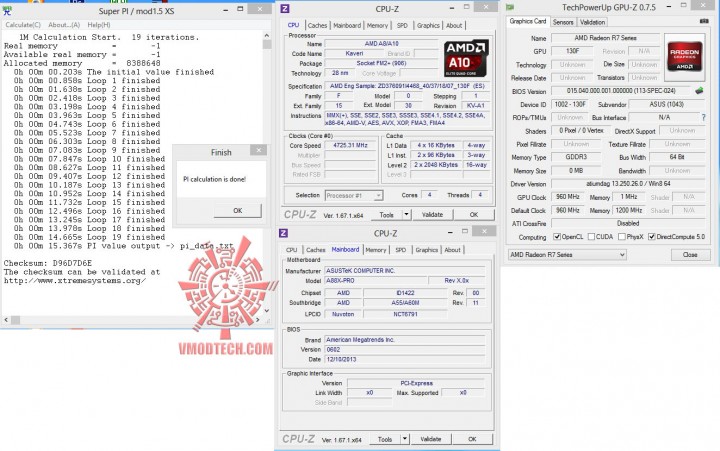Viewport: 720px width, 451px height.
Task: Click the GPU Clock 960 MHz field
Action: click(x=568, y=197)
